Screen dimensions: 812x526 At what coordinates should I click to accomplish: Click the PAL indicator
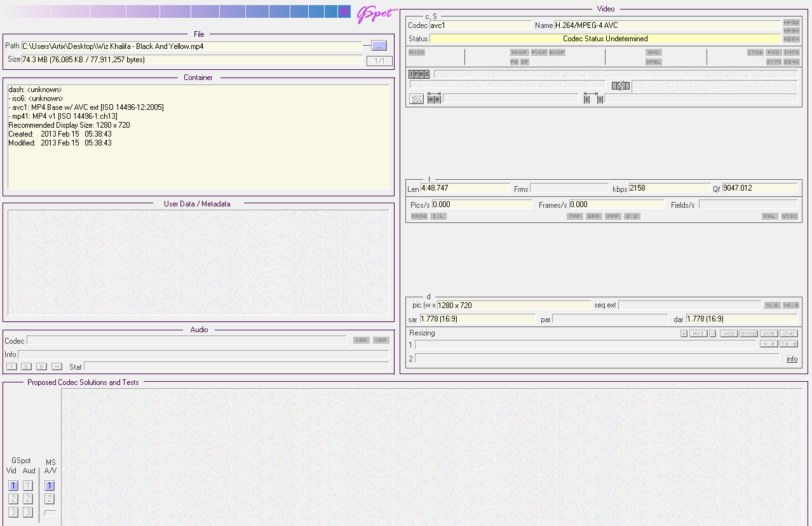pyautogui.click(x=771, y=216)
